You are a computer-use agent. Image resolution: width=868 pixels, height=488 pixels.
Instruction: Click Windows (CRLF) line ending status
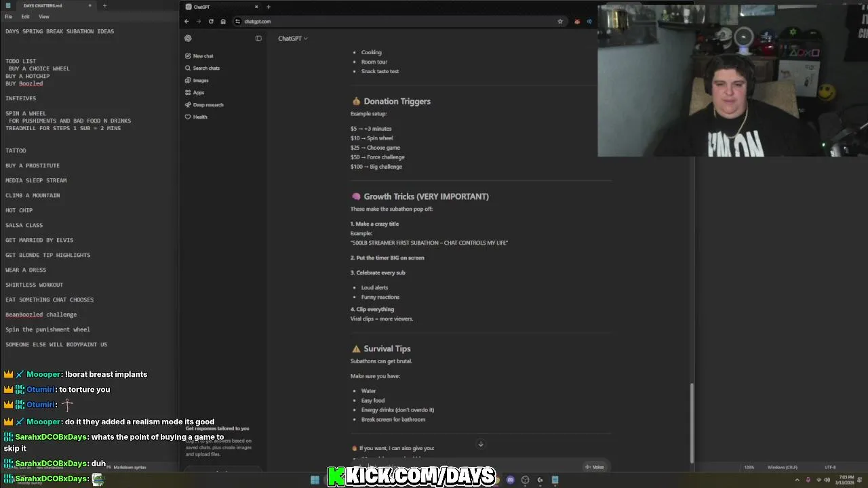(781, 468)
